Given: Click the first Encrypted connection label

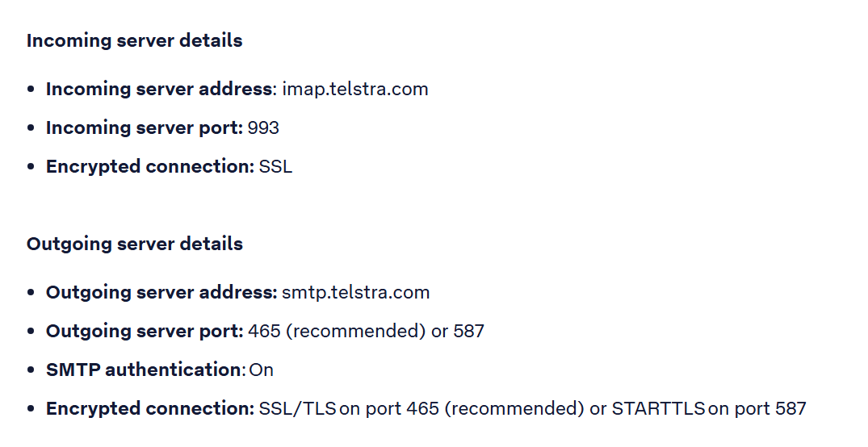Looking at the screenshot, I should pyautogui.click(x=149, y=167).
